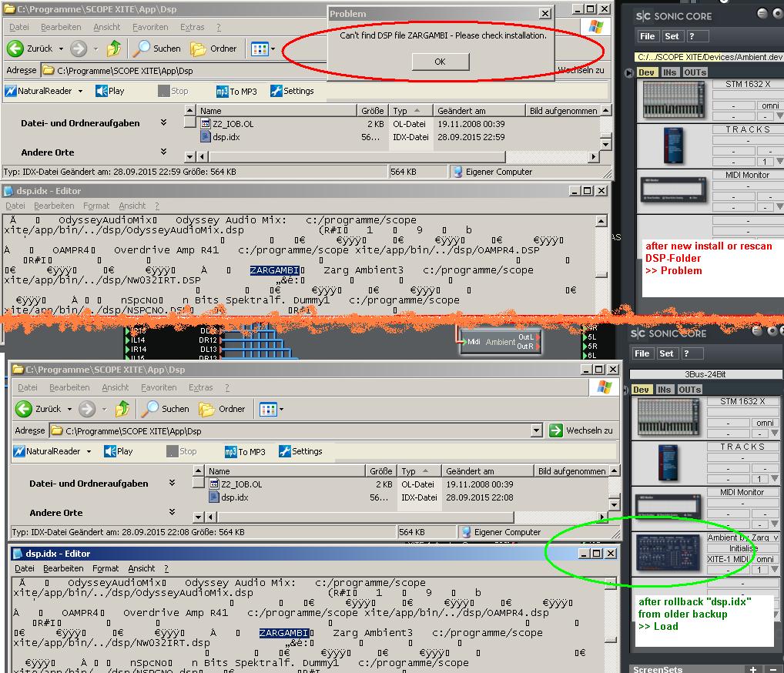Toggle Ordner folders pane in lower Explorer window
This screenshot has height=673, width=784.
coord(222,409)
